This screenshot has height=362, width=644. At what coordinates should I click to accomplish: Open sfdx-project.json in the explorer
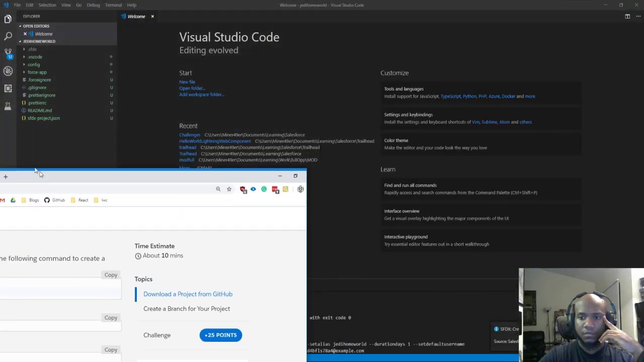coord(44,118)
